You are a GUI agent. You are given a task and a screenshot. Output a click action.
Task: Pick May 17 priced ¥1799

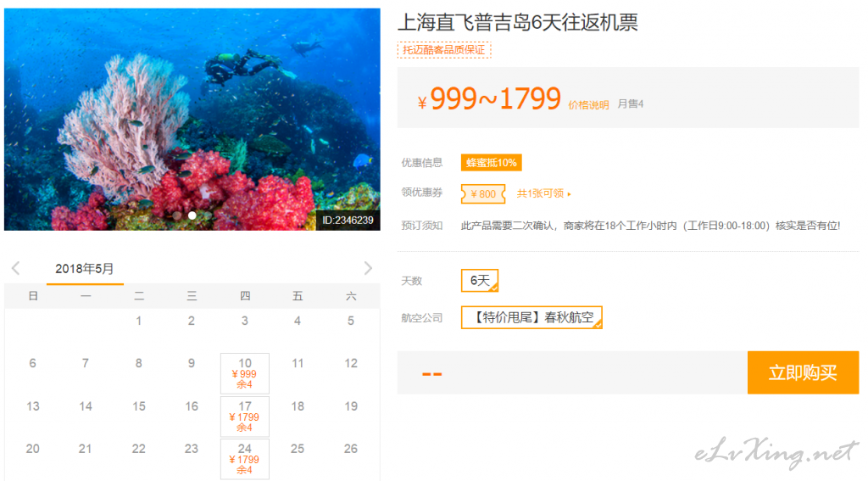coord(245,417)
